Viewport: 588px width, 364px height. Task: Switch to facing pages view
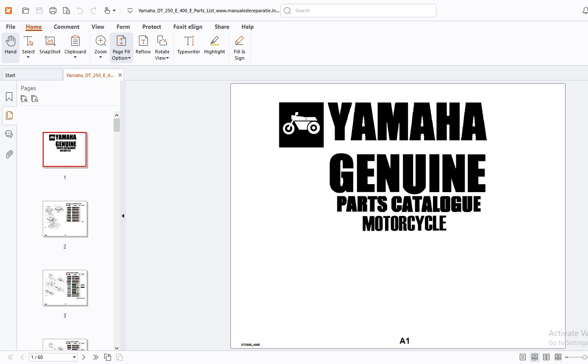(546, 357)
